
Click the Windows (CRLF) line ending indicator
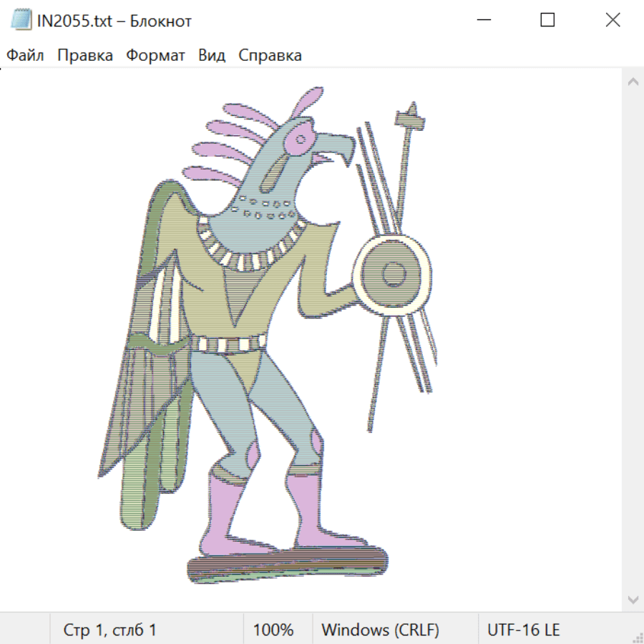[x=380, y=630]
